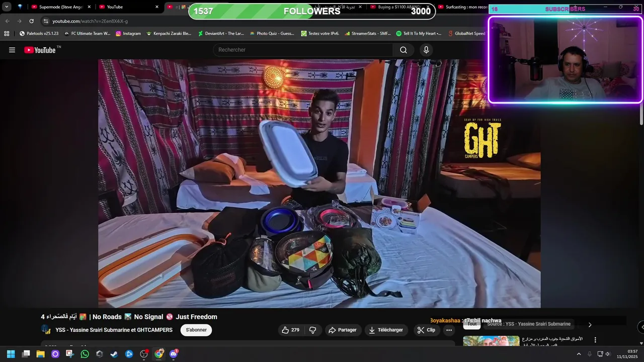This screenshot has height=362, width=644.
Task: Dislike the video with thumbs down
Action: tap(312, 330)
